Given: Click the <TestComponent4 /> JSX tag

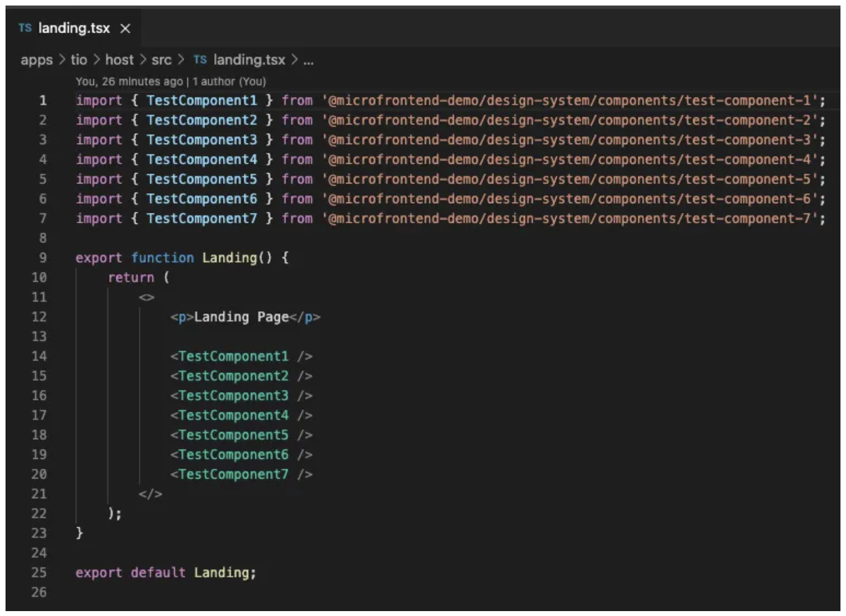Looking at the screenshot, I should (241, 415).
